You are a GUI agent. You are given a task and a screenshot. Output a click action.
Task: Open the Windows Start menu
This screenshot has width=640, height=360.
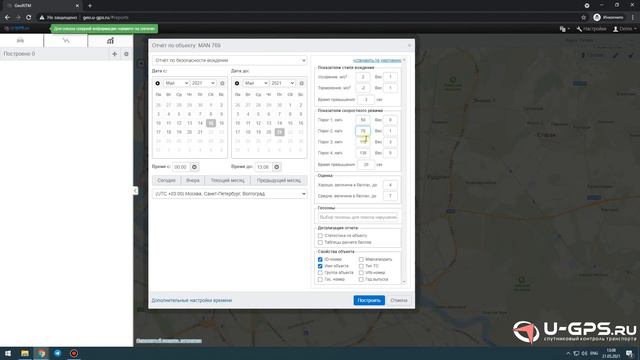(8, 353)
